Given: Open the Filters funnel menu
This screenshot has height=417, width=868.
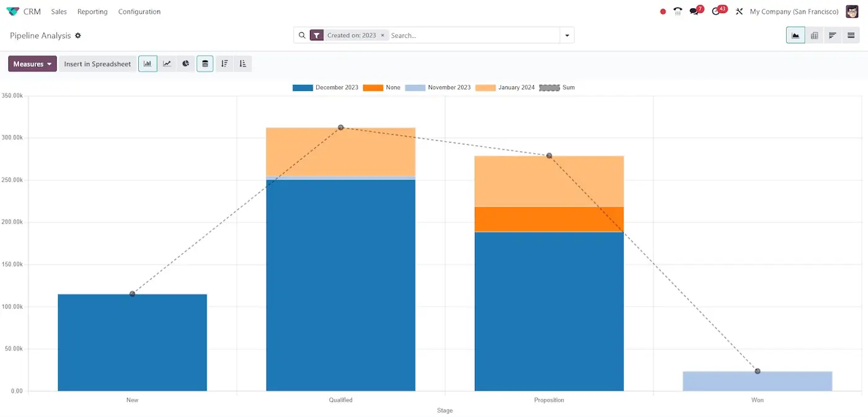Looking at the screenshot, I should click(x=317, y=35).
